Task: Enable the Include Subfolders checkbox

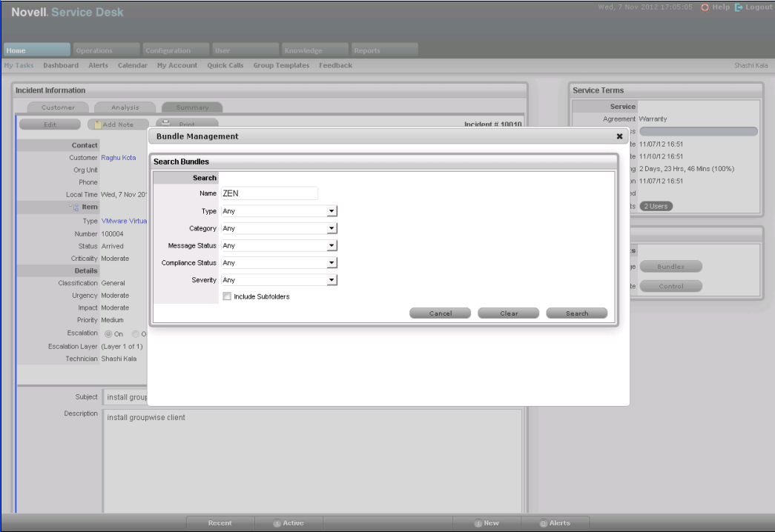Action: (x=228, y=296)
